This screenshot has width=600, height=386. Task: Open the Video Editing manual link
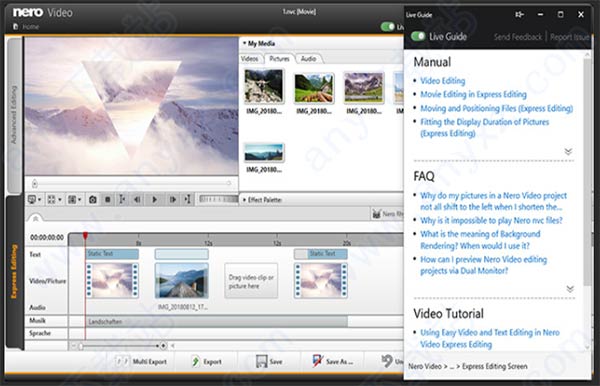click(443, 81)
